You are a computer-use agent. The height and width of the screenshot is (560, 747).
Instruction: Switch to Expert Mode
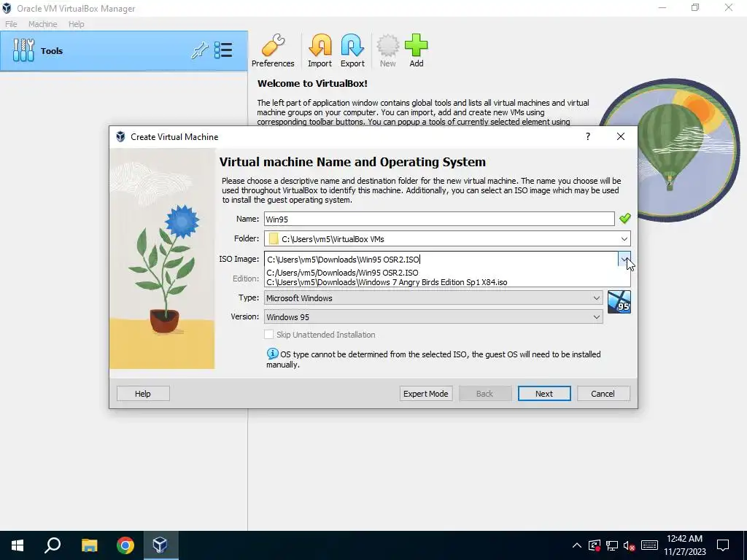tap(425, 393)
